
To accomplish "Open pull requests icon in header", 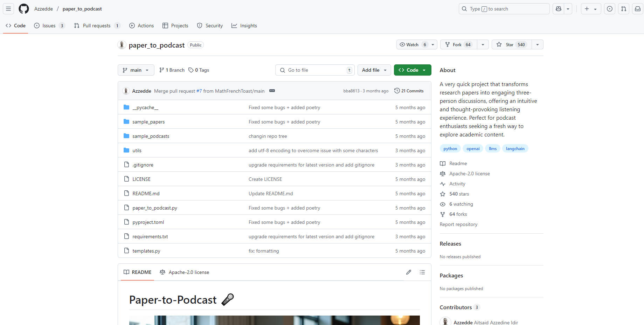I will tap(623, 9).
